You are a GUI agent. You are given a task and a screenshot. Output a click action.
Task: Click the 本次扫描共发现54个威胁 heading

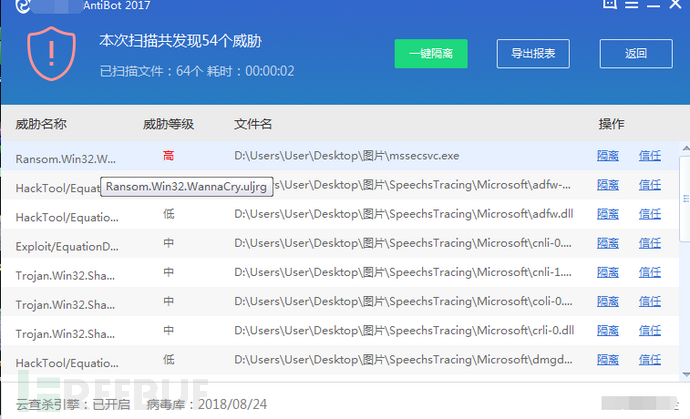[x=180, y=41]
